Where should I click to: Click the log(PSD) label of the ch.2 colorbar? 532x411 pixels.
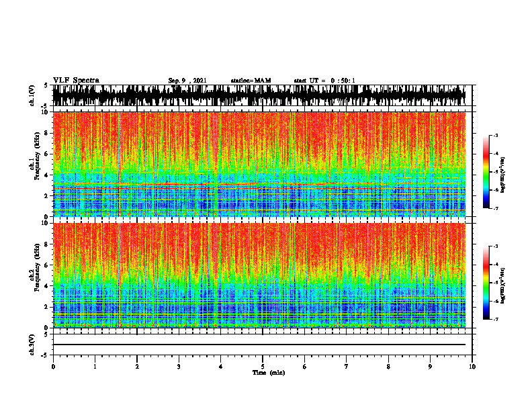point(503,285)
